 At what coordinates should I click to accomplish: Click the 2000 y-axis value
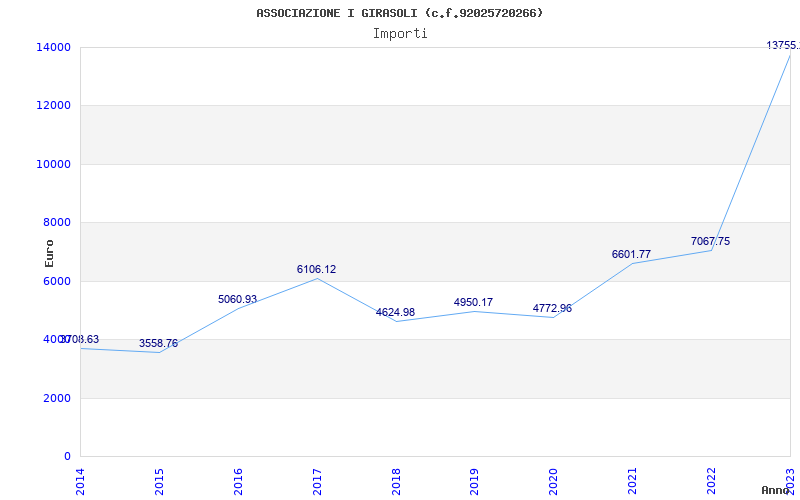coord(57,398)
